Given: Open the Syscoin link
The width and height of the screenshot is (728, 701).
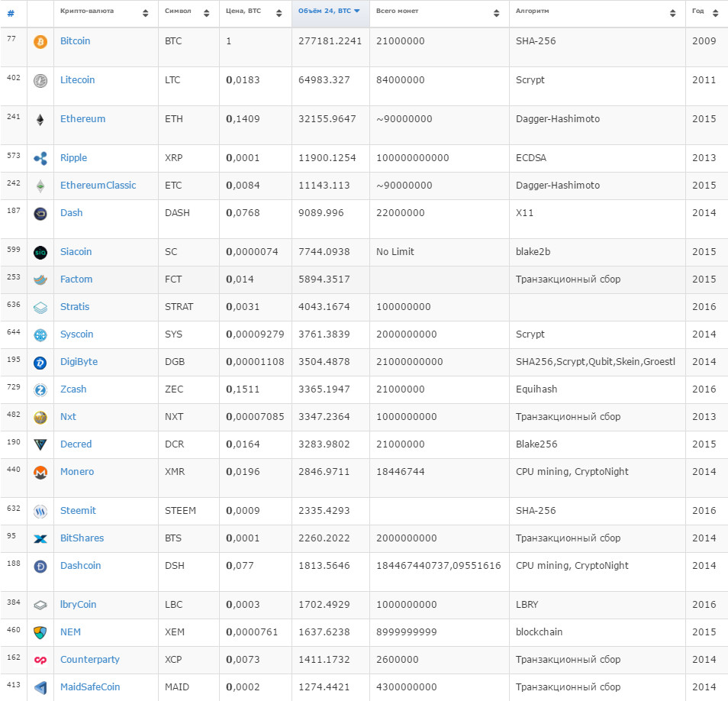Looking at the screenshot, I should tap(76, 334).
